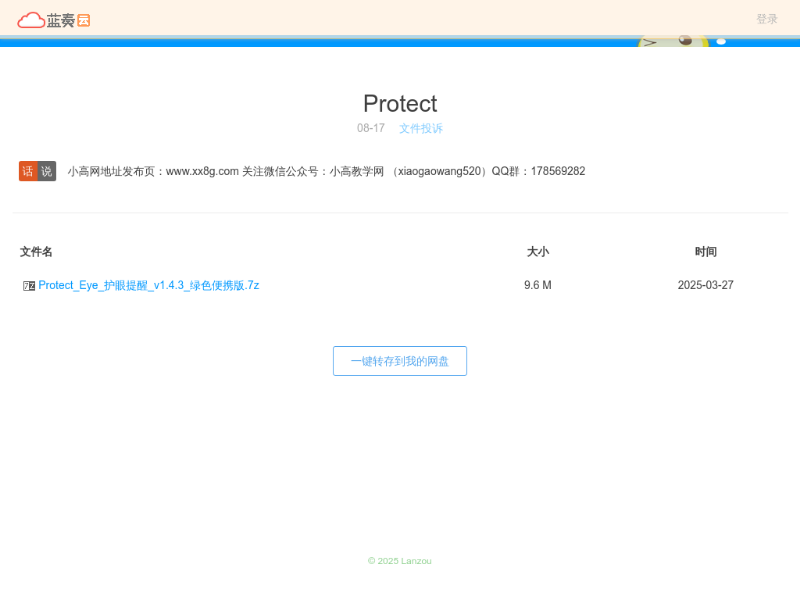
Task: Click the QQ群 178569282 text
Action: coord(538,171)
